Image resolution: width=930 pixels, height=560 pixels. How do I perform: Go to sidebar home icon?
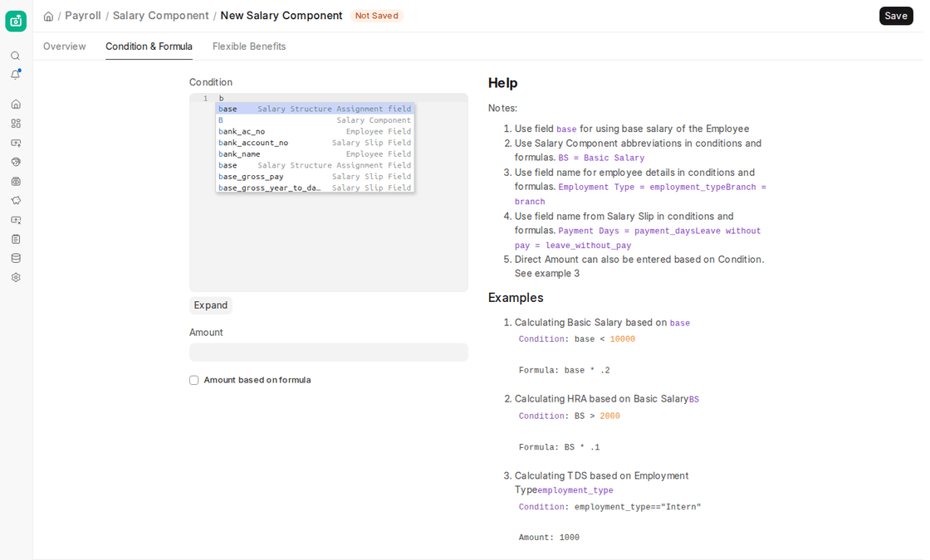coord(16,105)
